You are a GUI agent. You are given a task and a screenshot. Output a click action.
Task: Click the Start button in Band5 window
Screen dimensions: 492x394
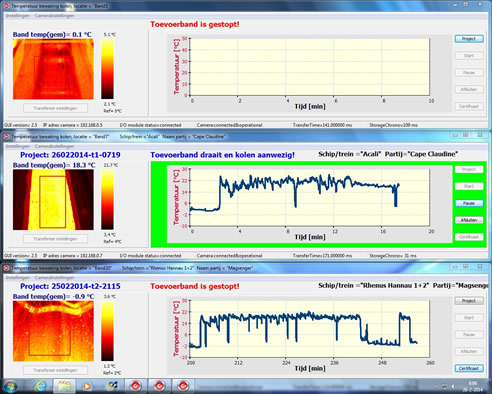click(x=469, y=56)
